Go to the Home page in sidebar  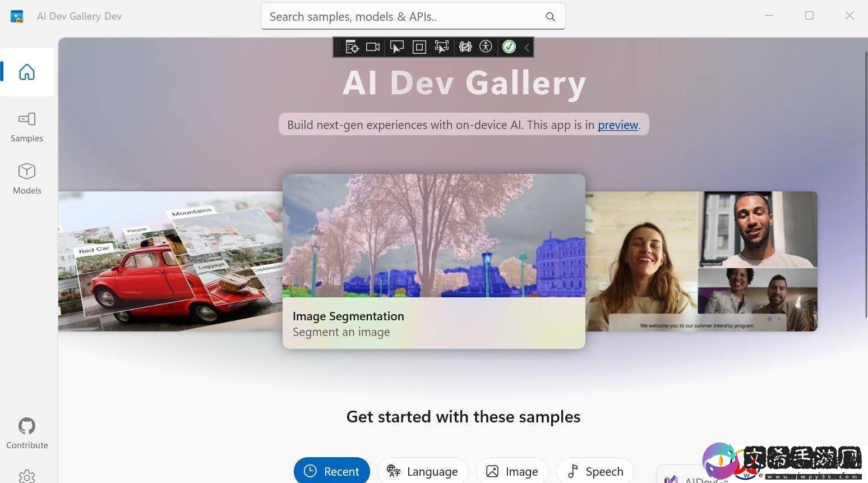[27, 72]
